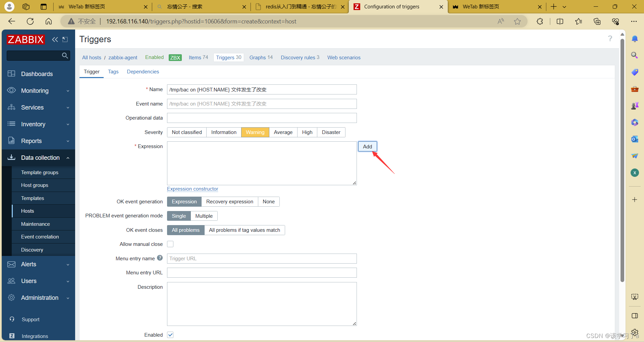The image size is (644, 342).
Task: Toggle Allow manual close checkbox
Action: click(x=170, y=244)
